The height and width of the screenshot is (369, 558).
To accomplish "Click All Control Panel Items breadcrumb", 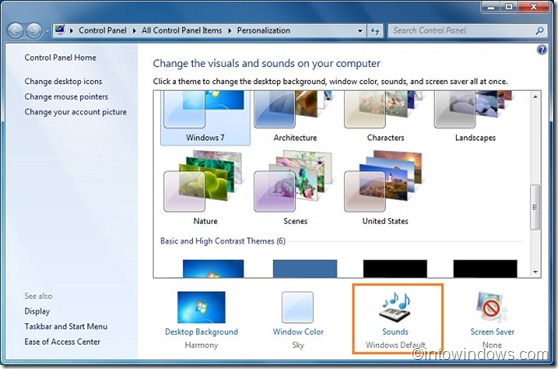I will 182,31.
